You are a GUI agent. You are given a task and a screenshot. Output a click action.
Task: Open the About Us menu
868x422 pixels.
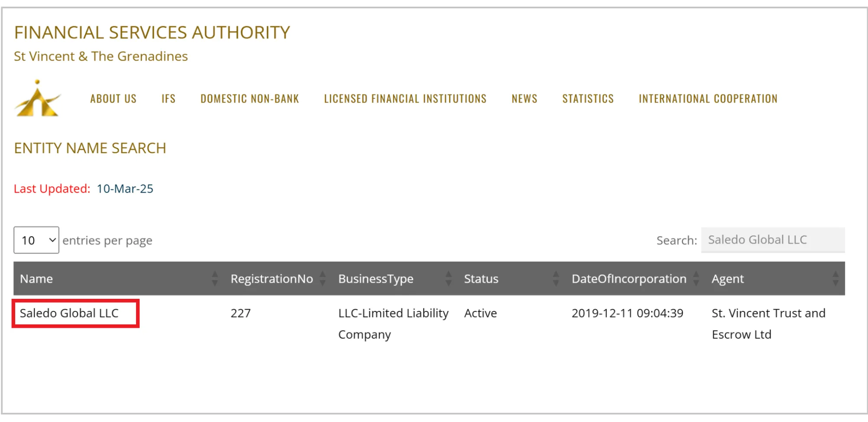(113, 99)
